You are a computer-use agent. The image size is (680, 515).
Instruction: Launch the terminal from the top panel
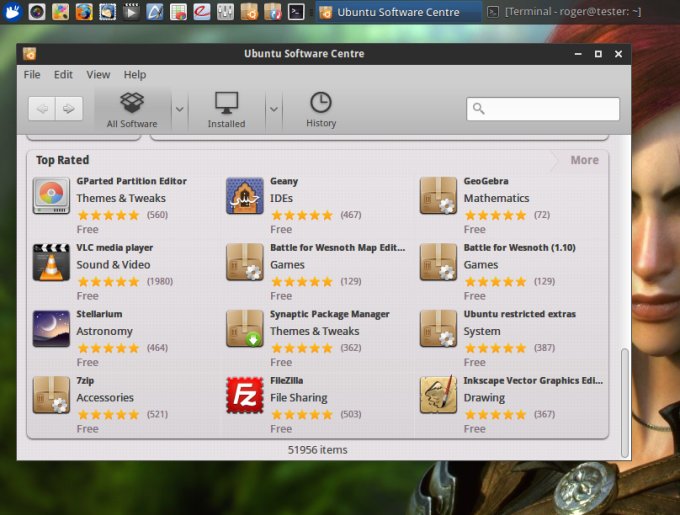(296, 12)
